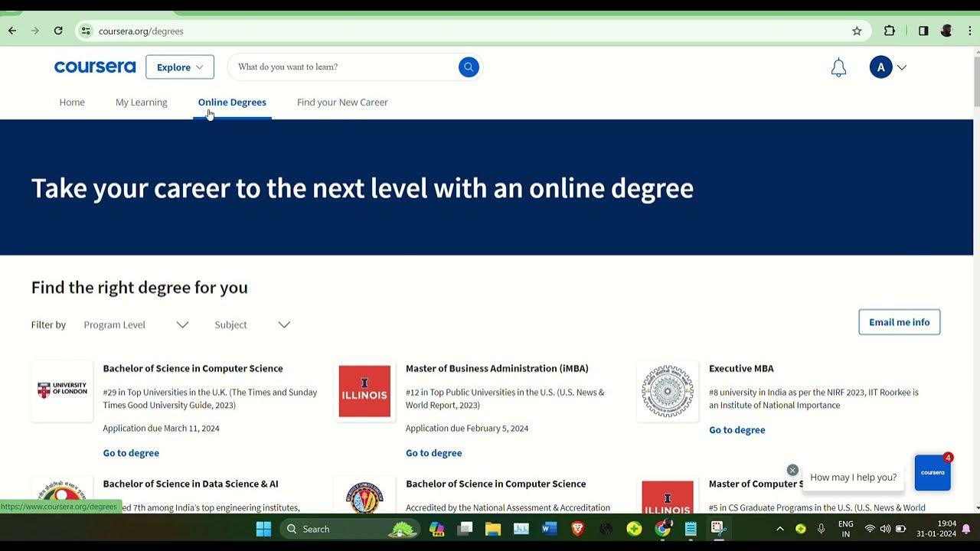Open Wi-Fi network settings in tray
The height and width of the screenshot is (551, 980).
pyautogui.click(x=870, y=529)
